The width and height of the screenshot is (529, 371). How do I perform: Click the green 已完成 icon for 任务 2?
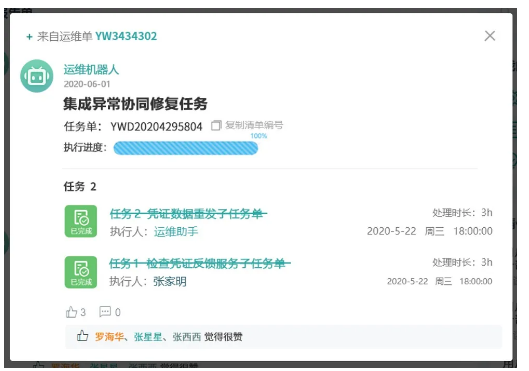(81, 221)
